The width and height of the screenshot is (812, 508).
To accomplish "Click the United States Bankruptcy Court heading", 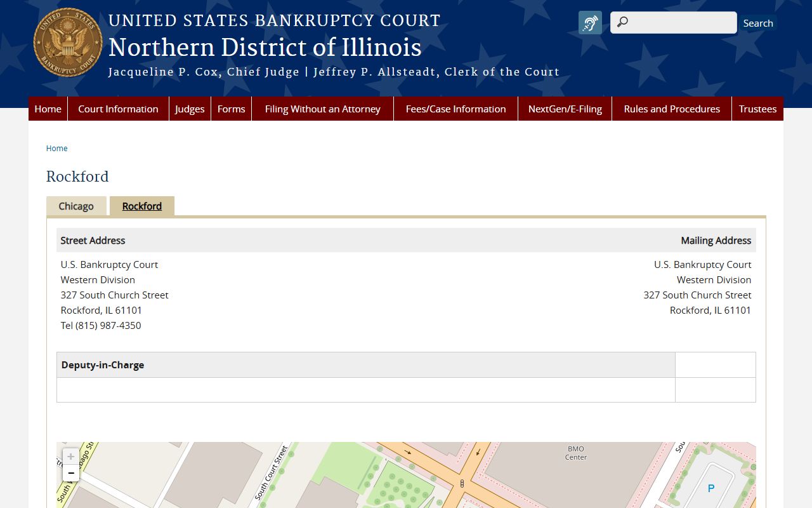I will coord(274,20).
